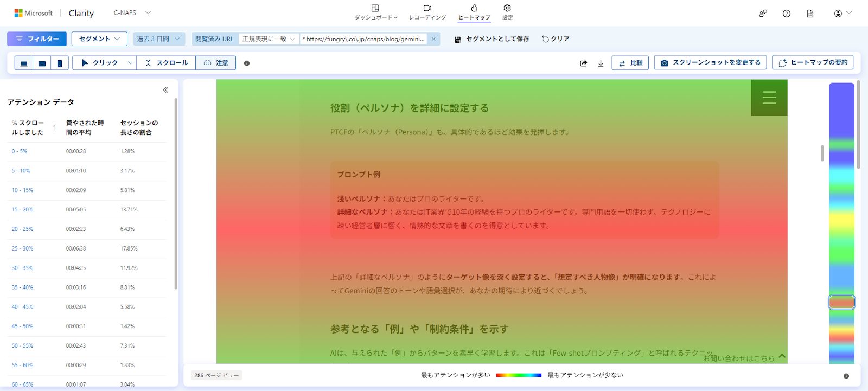Image resolution: width=868 pixels, height=391 pixels.
Task: Select the tablet device view icon
Action: (x=42, y=63)
